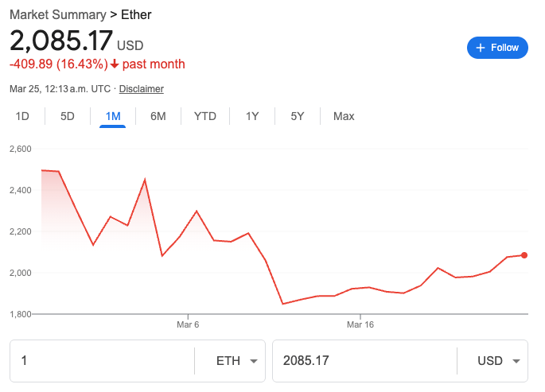
Task: Open the Disclaimer link
Action: (x=141, y=89)
